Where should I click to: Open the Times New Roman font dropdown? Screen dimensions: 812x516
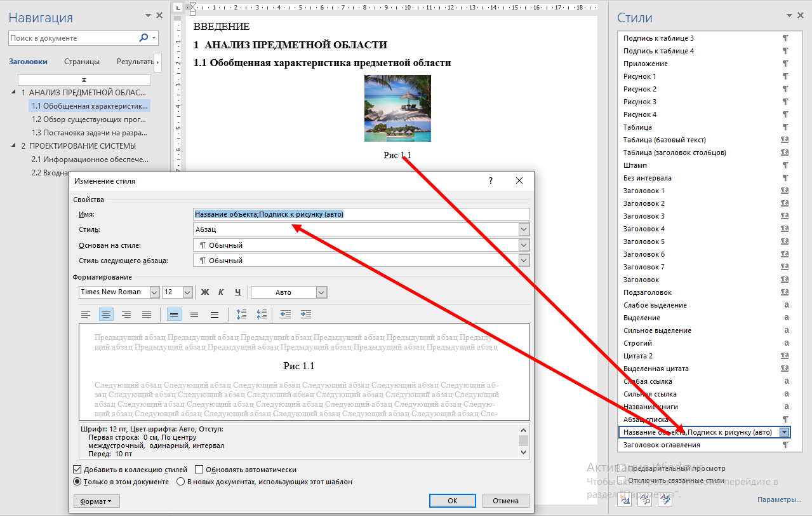pos(154,292)
